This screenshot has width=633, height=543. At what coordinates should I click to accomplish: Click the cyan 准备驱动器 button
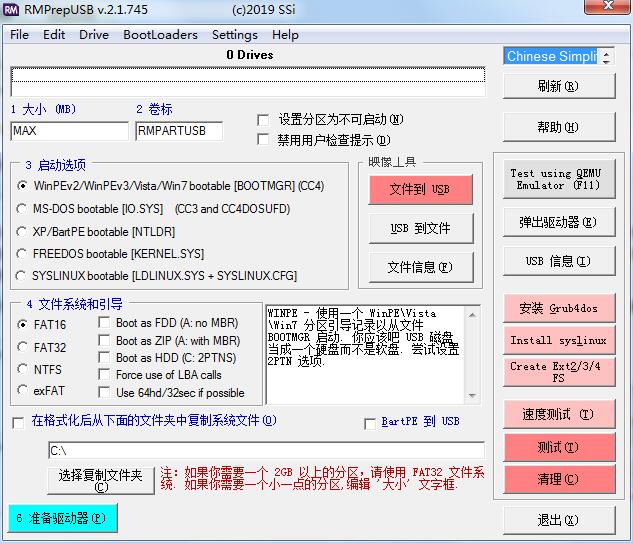click(62, 519)
